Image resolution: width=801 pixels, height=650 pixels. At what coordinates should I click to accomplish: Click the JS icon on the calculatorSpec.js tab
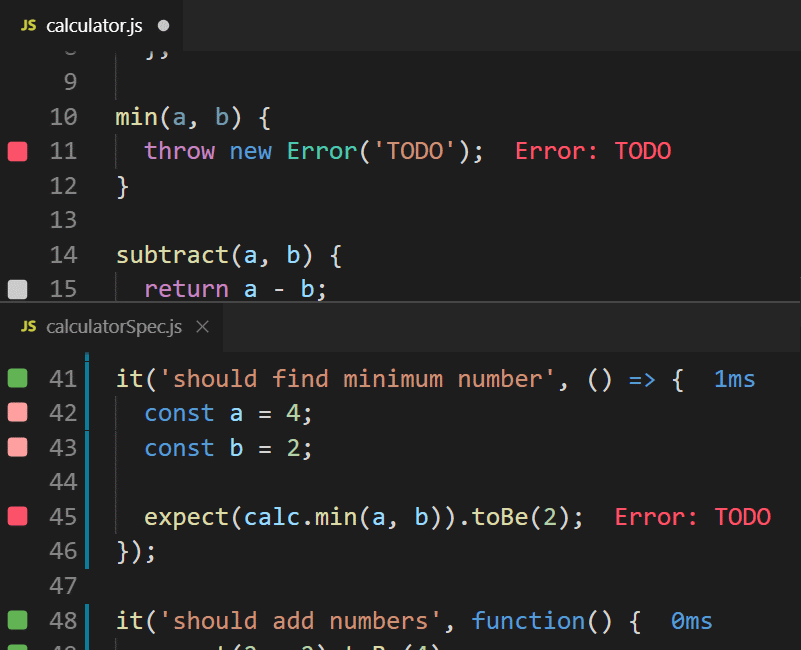tap(28, 326)
